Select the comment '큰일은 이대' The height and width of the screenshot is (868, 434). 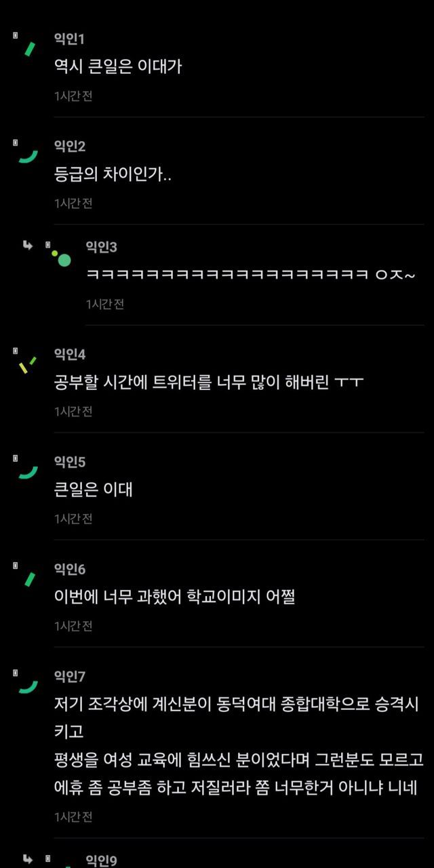[x=93, y=490]
